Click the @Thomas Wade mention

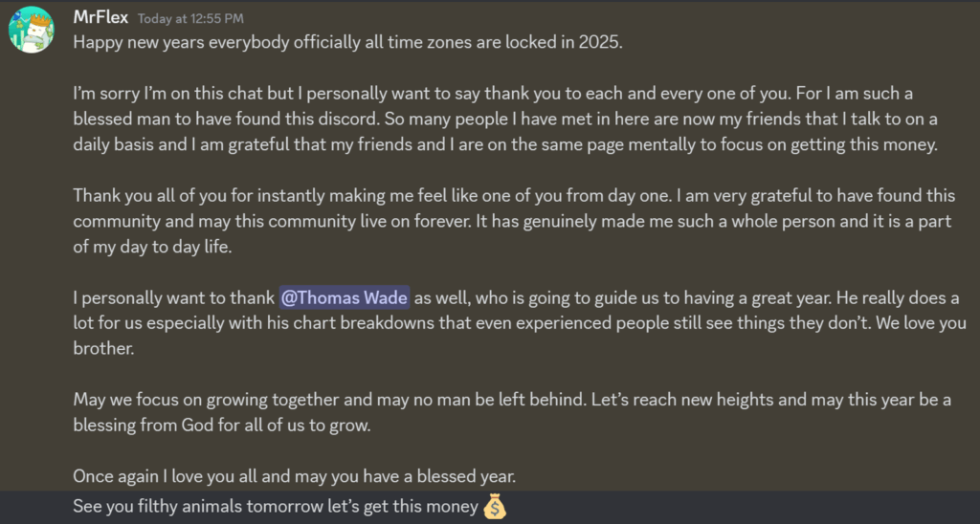[x=345, y=298]
